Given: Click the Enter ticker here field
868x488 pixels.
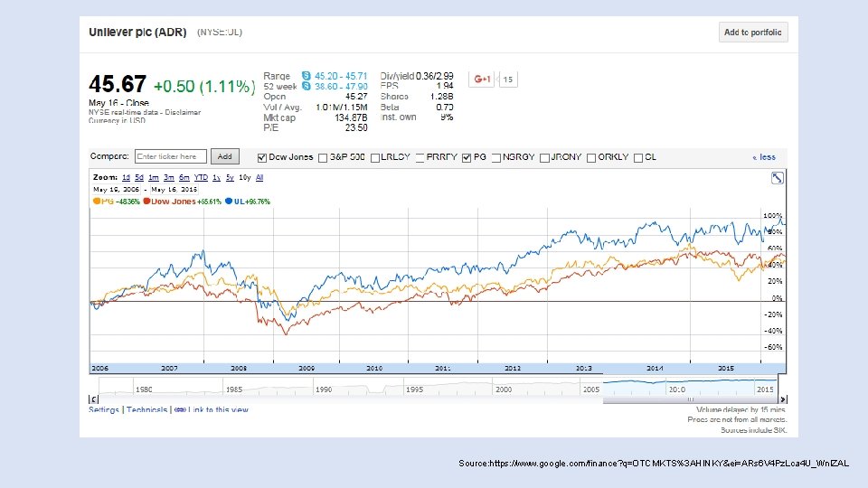Looking at the screenshot, I should [x=171, y=156].
